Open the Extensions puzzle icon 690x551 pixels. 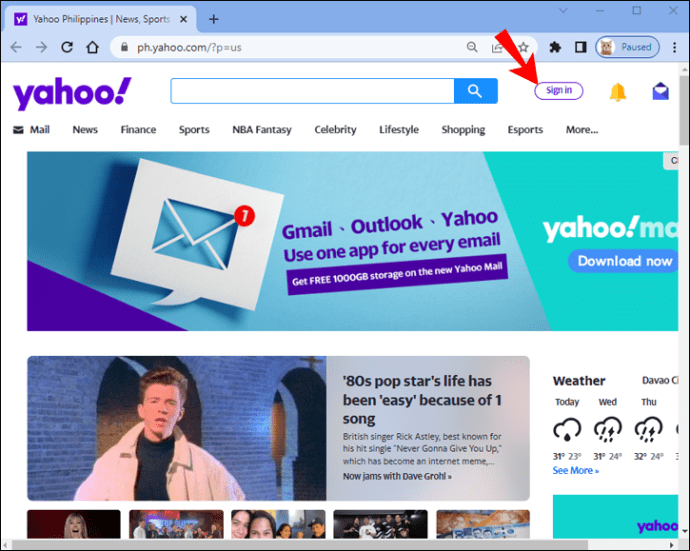[x=555, y=47]
